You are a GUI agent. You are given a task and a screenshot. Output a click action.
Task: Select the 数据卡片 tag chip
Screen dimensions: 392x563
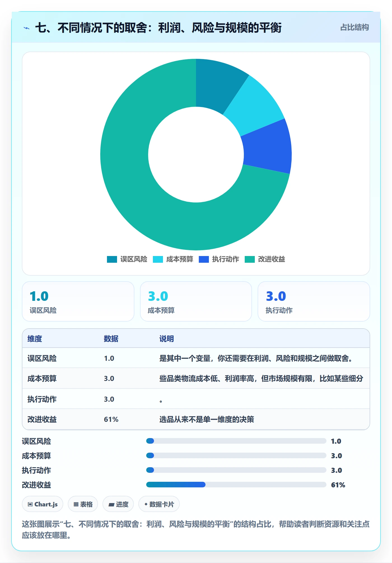pyautogui.click(x=159, y=504)
